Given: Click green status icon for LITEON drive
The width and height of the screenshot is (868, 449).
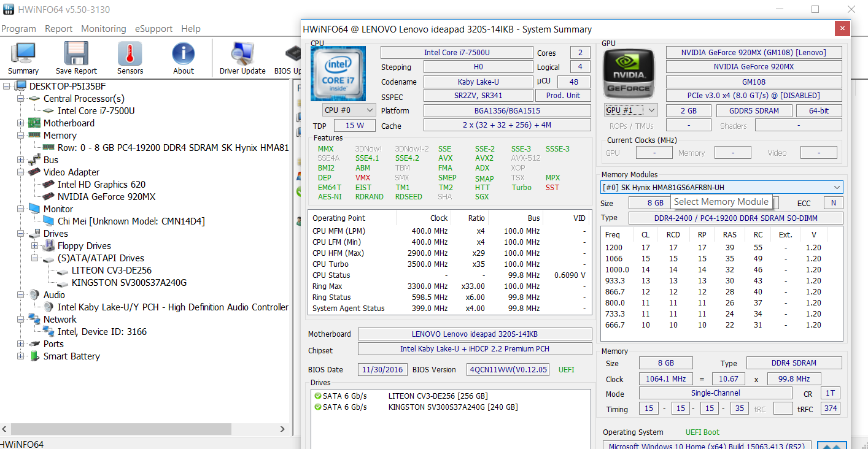Looking at the screenshot, I should click(317, 396).
